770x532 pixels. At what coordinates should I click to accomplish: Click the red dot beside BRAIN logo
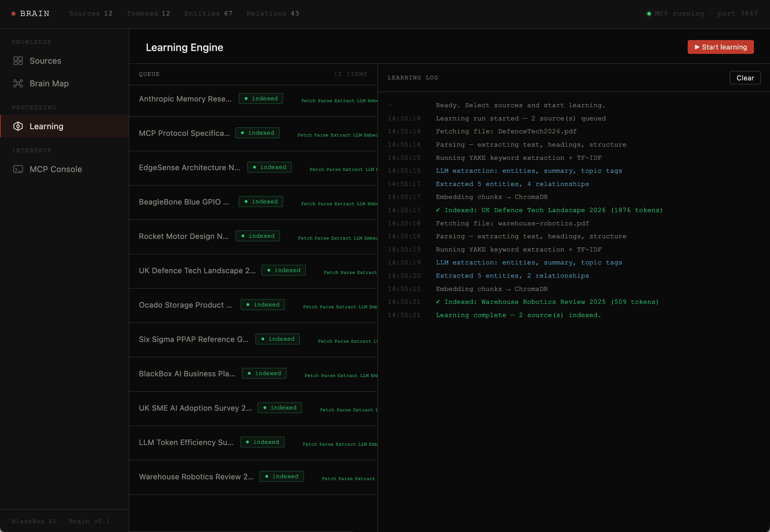coord(13,14)
